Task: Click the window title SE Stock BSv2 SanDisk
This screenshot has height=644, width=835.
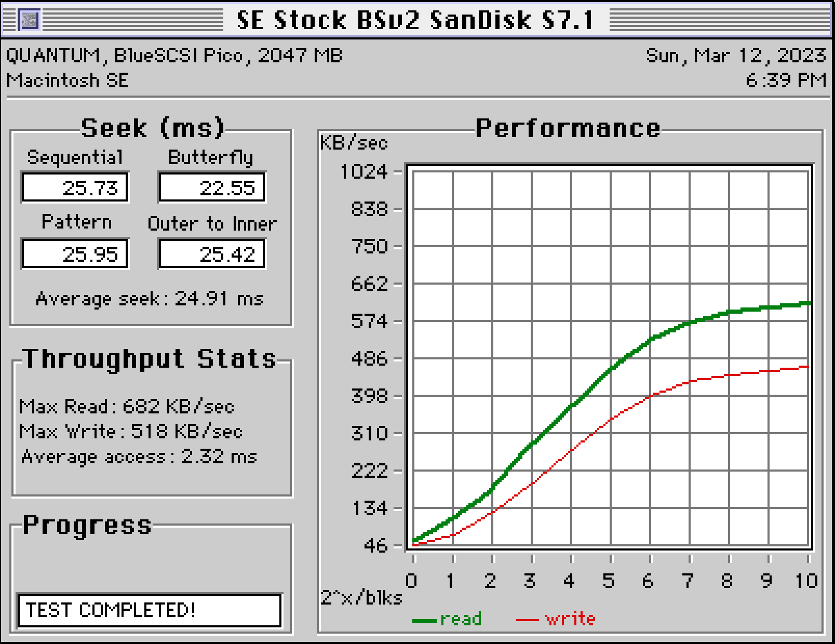Action: click(415, 20)
